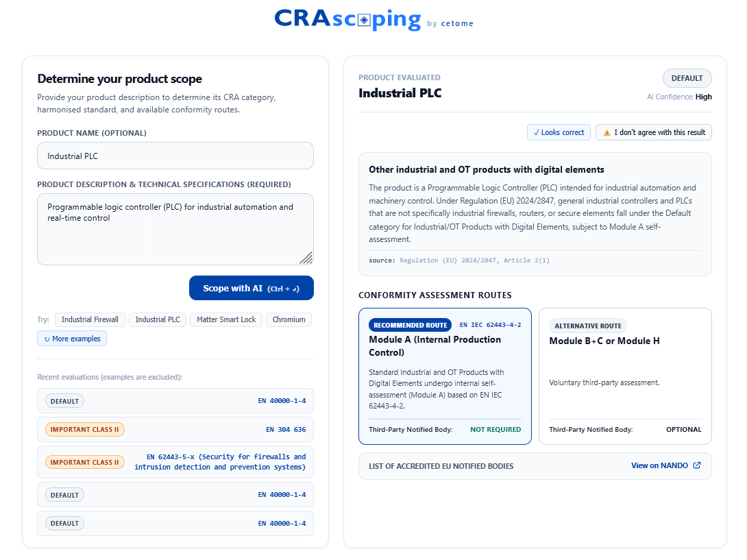Image resolution: width=747 pixels, height=560 pixels.
Task: Click I don't agree with this result
Action: coord(654,132)
